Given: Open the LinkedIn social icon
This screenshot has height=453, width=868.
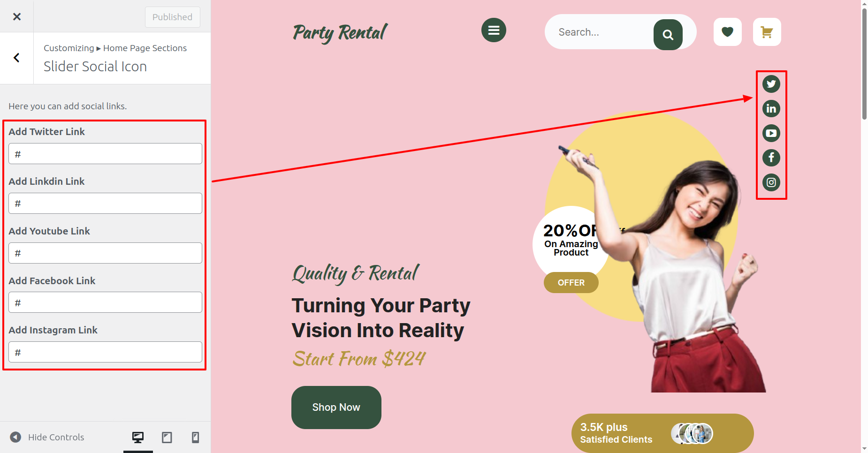Looking at the screenshot, I should pos(771,109).
